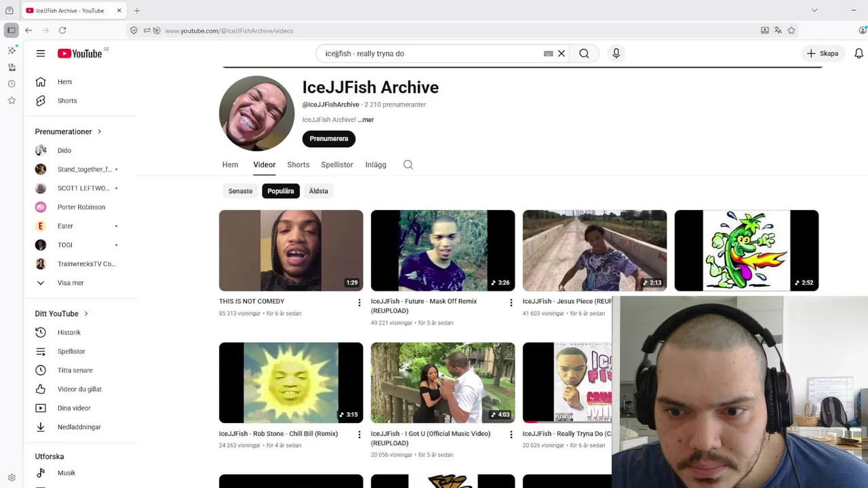Viewport: 868px width, 488px height.
Task: Switch to Spellistor tab
Action: (337, 165)
